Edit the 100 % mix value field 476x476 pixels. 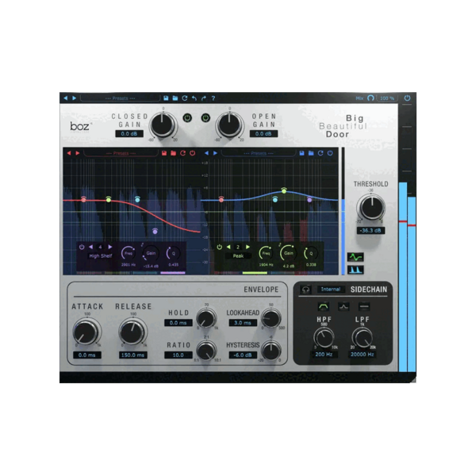(x=387, y=98)
